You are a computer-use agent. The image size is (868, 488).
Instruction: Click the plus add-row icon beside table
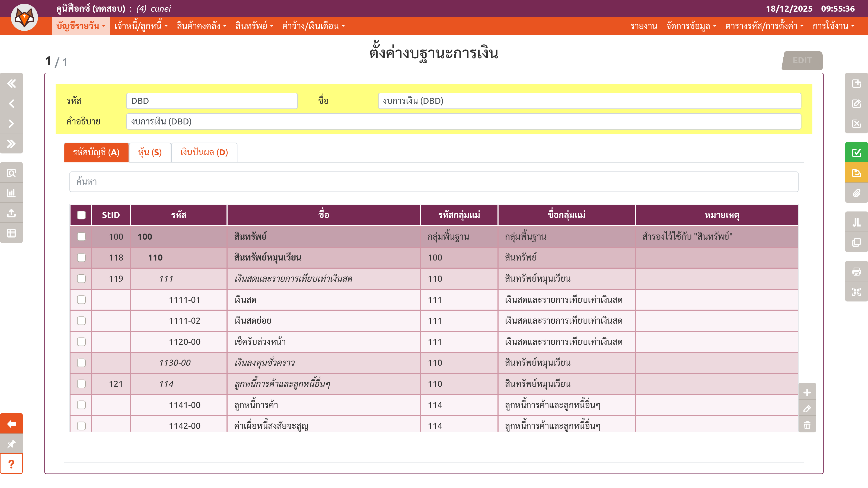(x=807, y=392)
